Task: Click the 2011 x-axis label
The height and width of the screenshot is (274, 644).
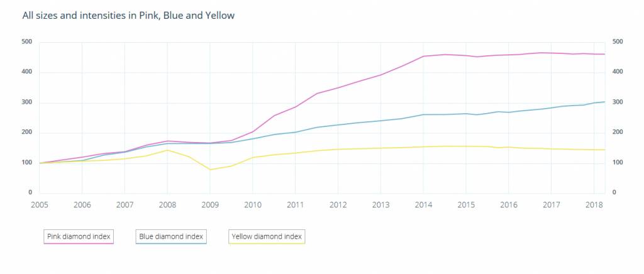Action: point(296,205)
